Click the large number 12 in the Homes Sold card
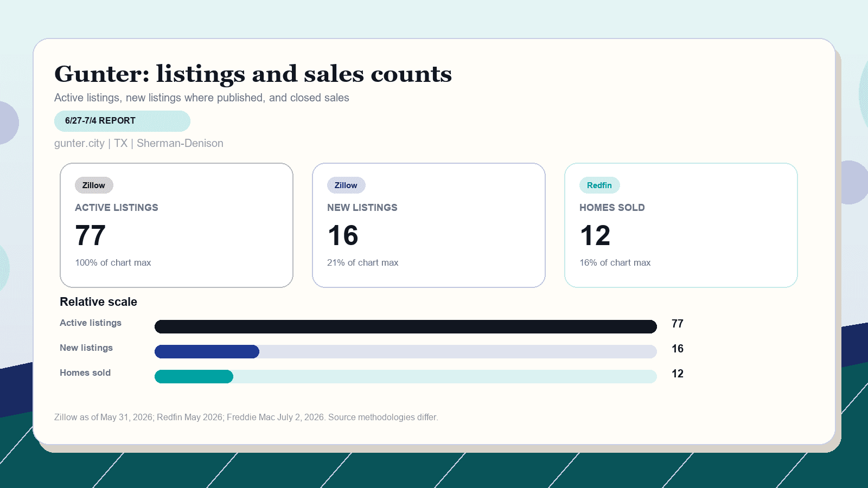This screenshot has width=868, height=488. point(595,235)
